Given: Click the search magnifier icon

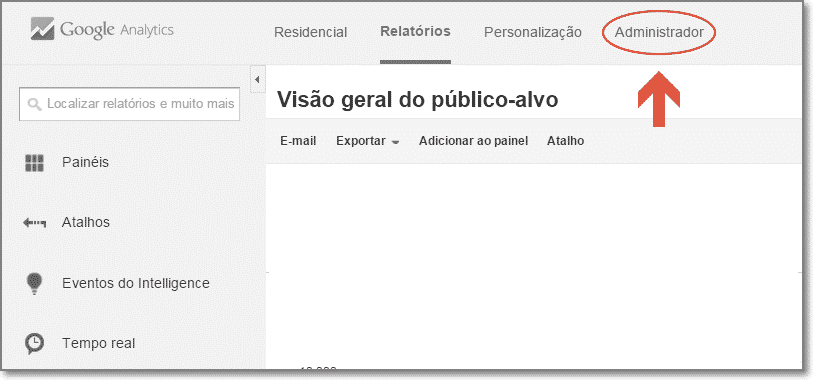Looking at the screenshot, I should (35, 104).
